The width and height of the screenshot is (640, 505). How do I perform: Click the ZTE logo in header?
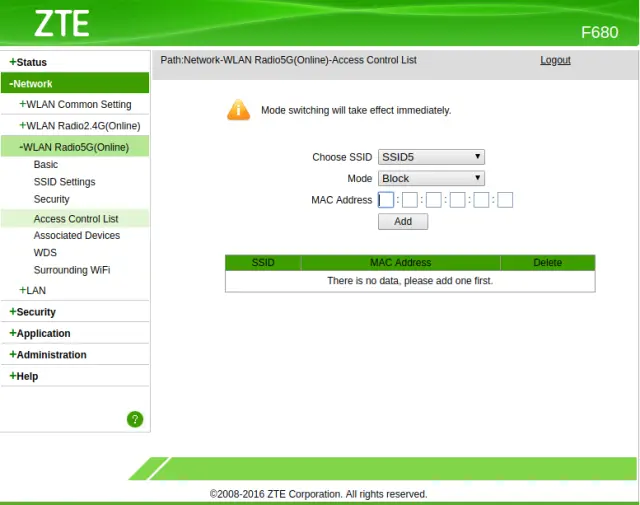point(62,24)
